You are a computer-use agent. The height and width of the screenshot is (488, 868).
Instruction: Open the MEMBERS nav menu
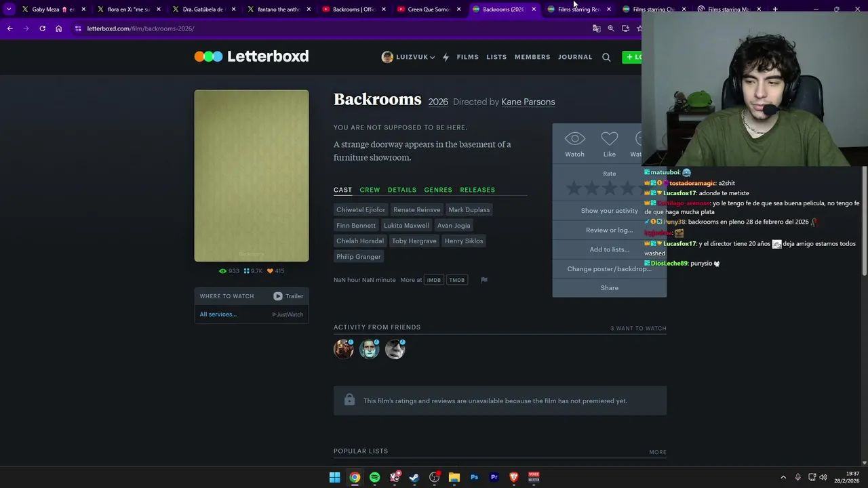(x=532, y=57)
